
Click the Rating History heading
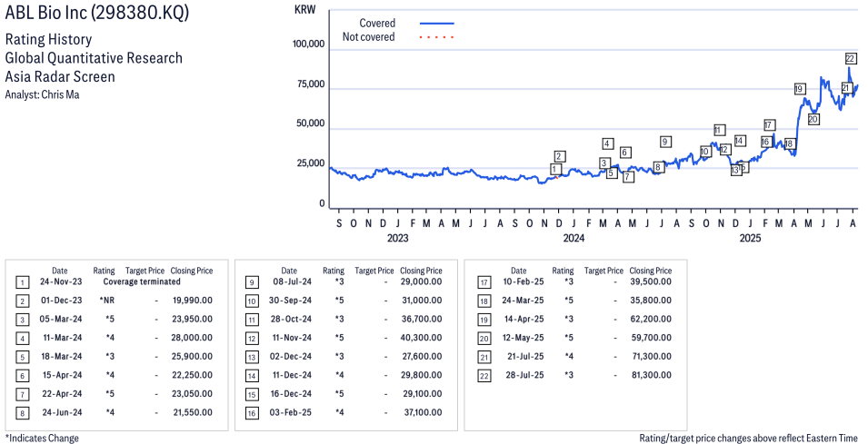point(49,39)
